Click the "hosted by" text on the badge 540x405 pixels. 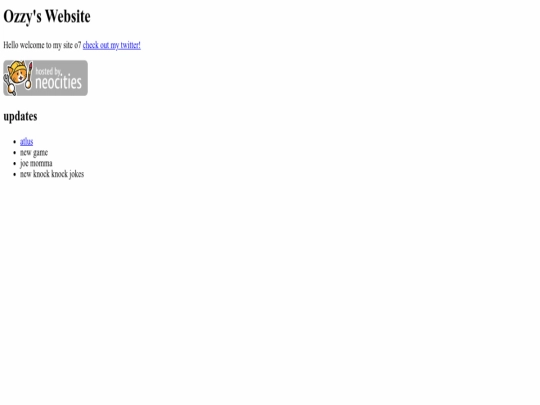tap(48, 71)
